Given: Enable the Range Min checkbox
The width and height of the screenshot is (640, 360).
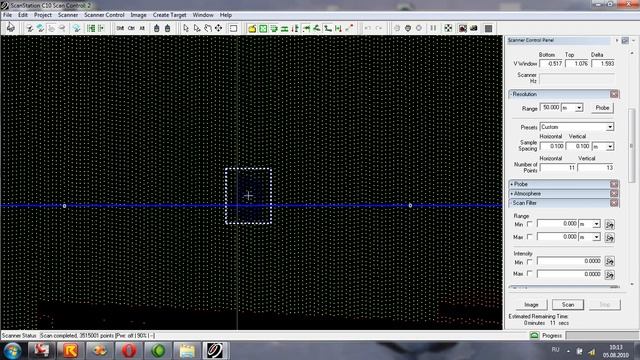Looking at the screenshot, I should [x=529, y=224].
